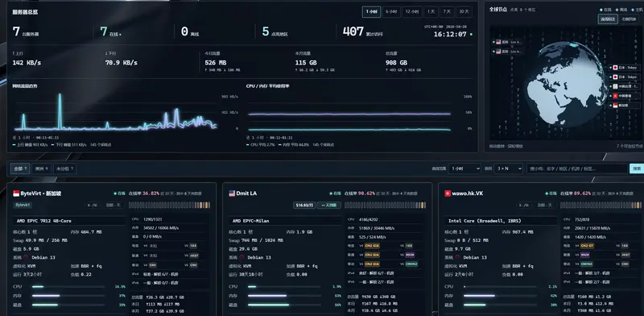Click the highlighted view-mode button in 全球节点 panel
The image size is (644, 316).
(608, 19)
